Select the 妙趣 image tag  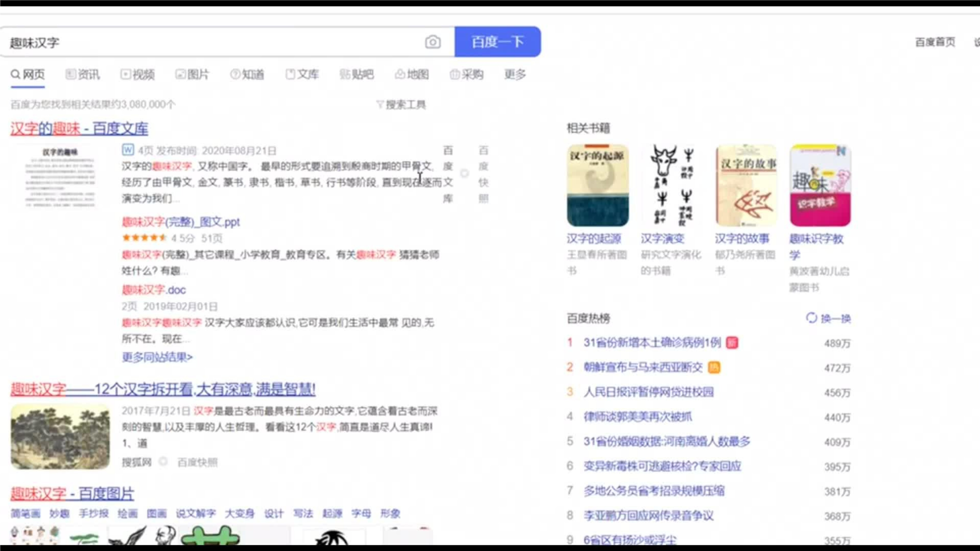(59, 513)
